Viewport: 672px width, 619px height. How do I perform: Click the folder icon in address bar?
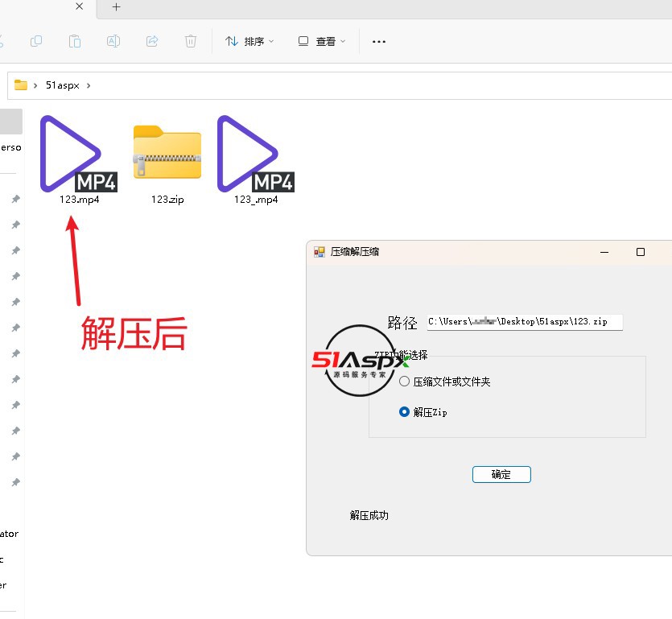[x=21, y=85]
